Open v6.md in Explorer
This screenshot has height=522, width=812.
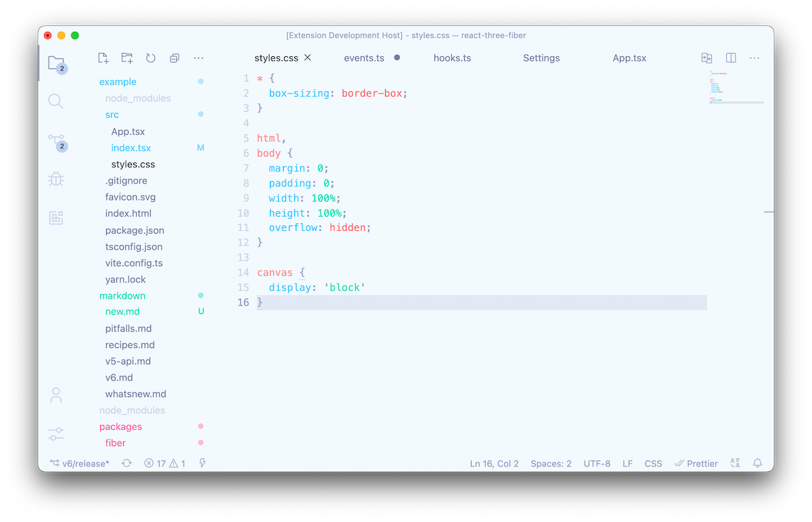[x=119, y=377]
